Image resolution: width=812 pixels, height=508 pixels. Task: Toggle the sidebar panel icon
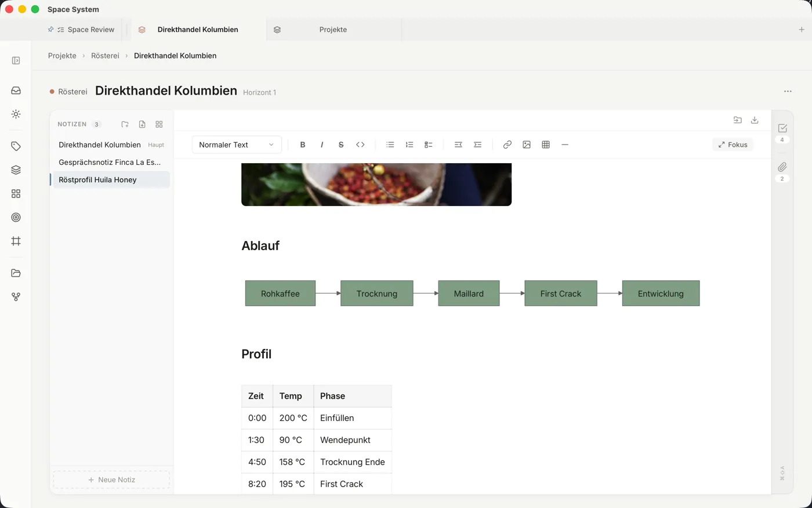pos(16,60)
